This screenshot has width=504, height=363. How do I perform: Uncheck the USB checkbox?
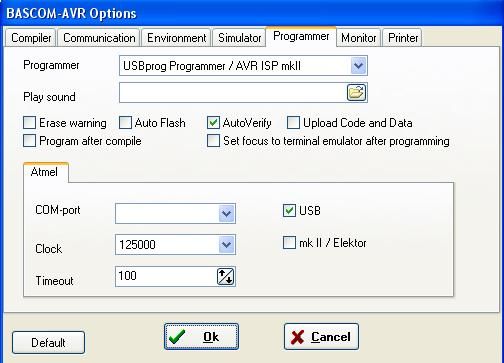(289, 211)
